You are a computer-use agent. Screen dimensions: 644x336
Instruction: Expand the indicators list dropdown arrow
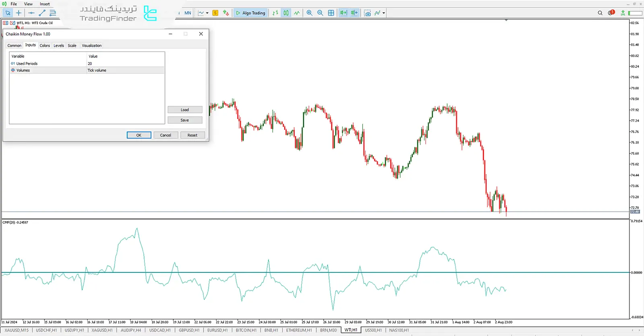click(x=384, y=13)
